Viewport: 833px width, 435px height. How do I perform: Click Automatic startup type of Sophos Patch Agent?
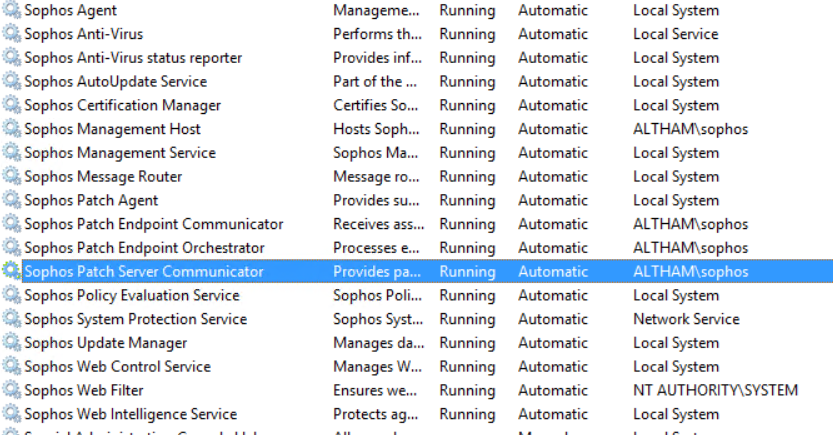pos(553,200)
